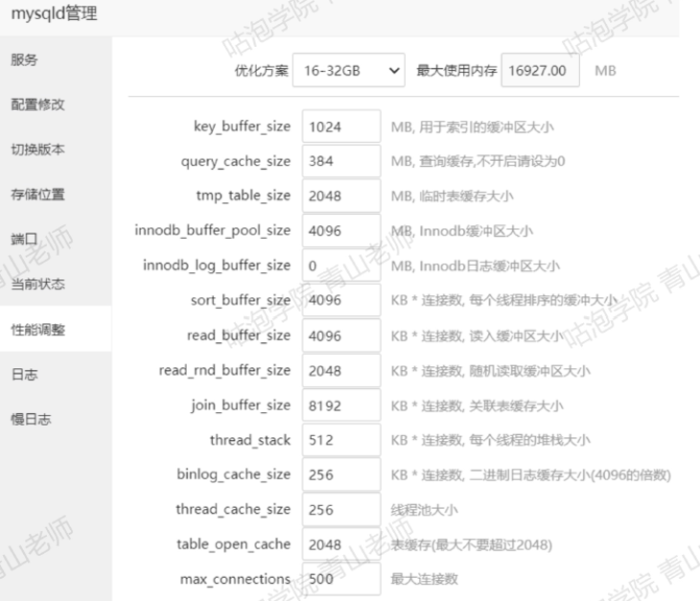Open 当前状态 in the sidebar
This screenshot has width=700, height=601.
tap(37, 285)
